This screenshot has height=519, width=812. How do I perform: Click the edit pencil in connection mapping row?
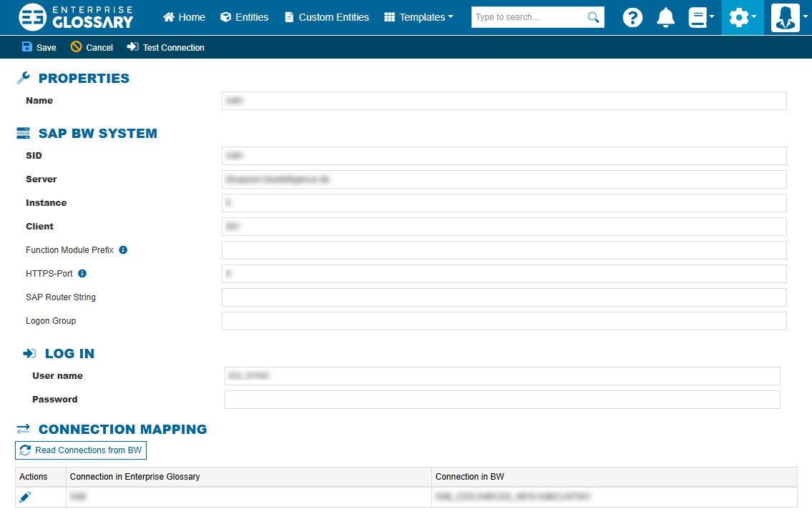tap(26, 497)
